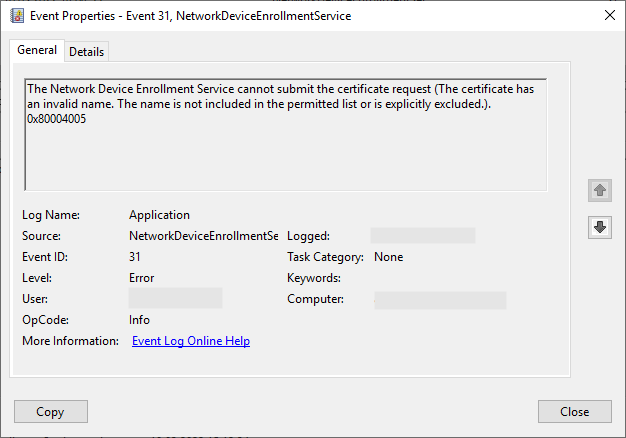Click the Task Category value None
626x438 pixels.
pyautogui.click(x=389, y=257)
